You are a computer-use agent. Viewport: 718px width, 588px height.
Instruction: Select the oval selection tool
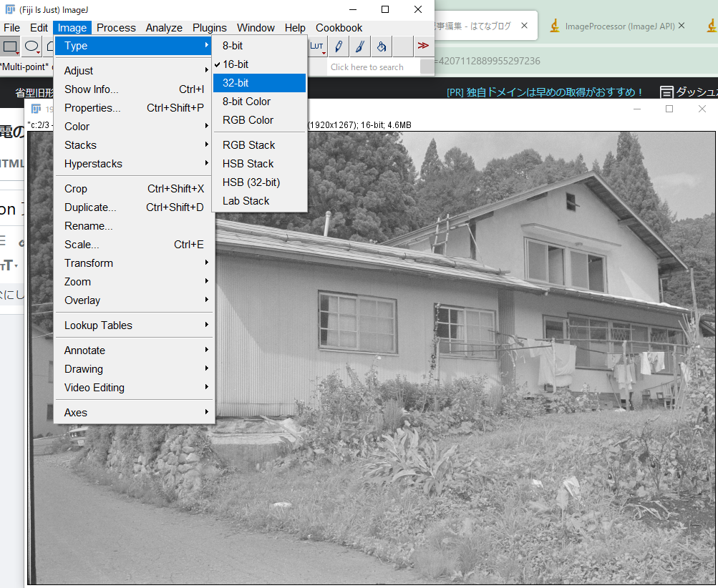pyautogui.click(x=31, y=46)
